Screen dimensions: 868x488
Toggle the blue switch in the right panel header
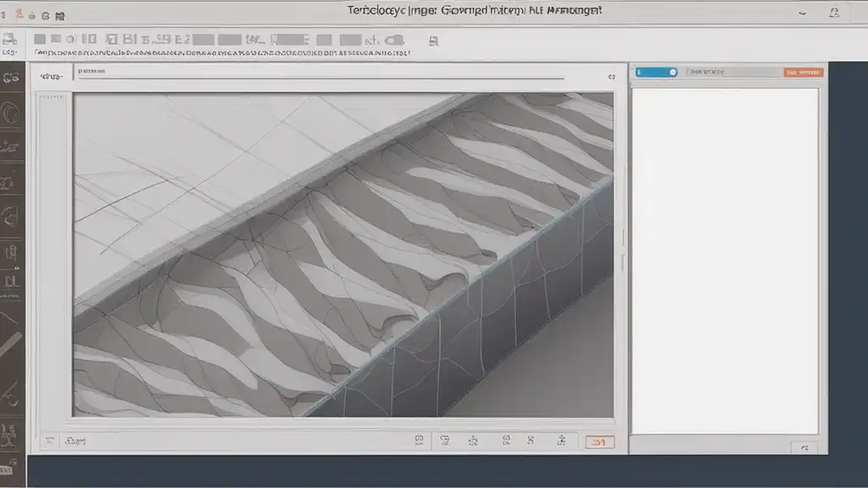pos(656,73)
